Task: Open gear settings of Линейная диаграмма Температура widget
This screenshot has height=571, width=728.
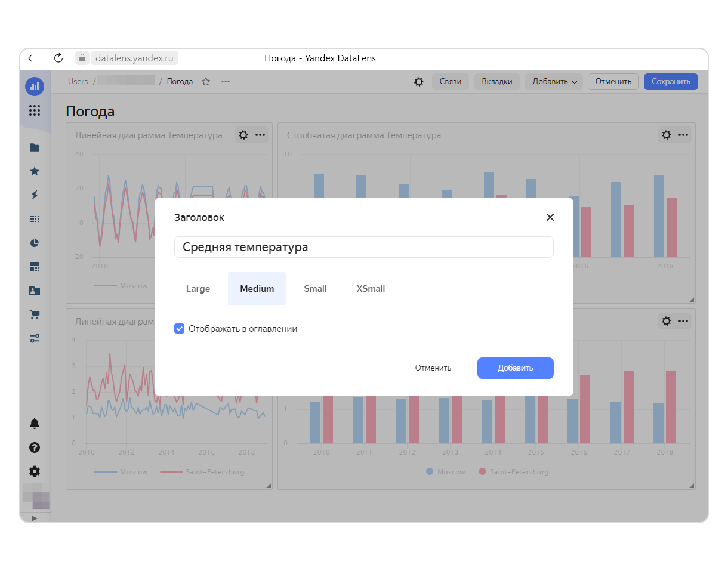Action: click(x=243, y=135)
